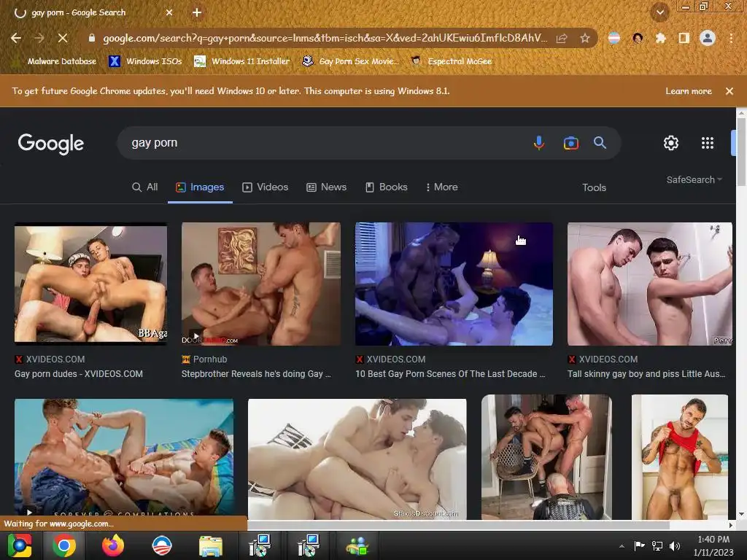747x560 pixels.
Task: Open the Extensions puzzle menu
Action: [x=660, y=38]
